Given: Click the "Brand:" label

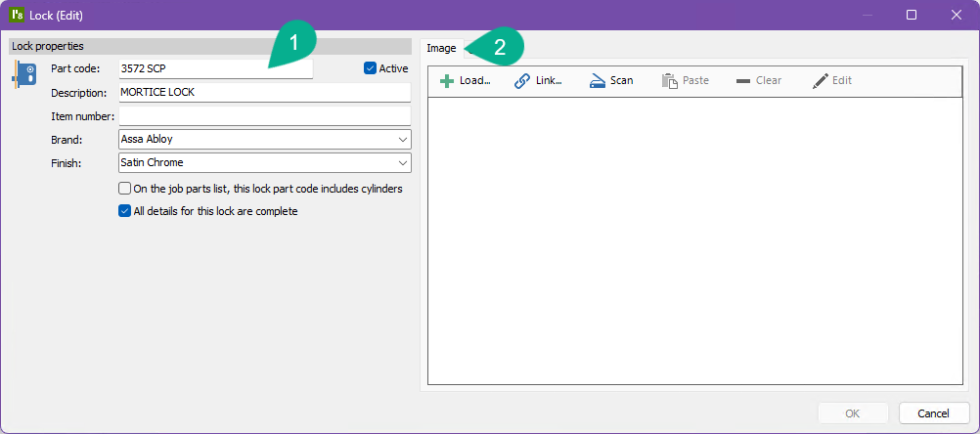Looking at the screenshot, I should click(x=67, y=139).
